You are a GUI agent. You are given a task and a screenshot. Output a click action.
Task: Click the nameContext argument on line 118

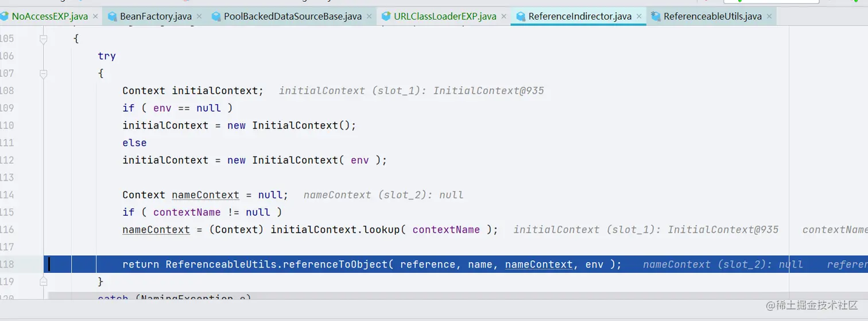[x=538, y=264]
